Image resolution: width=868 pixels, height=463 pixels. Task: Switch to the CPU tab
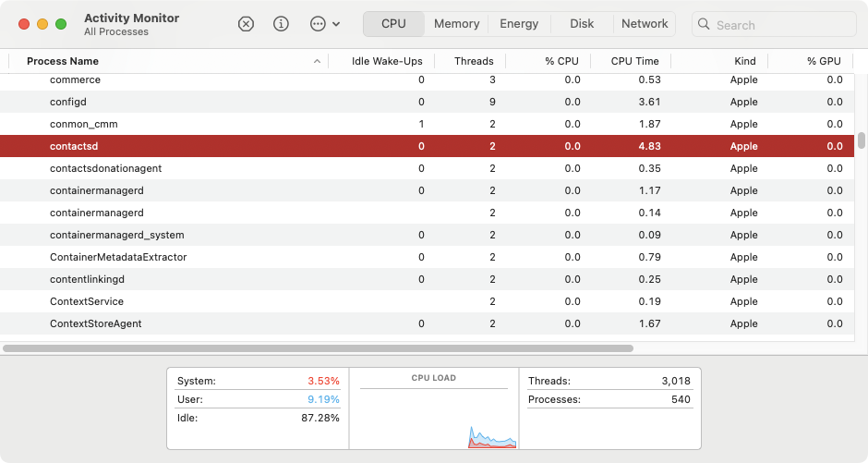[x=393, y=24]
